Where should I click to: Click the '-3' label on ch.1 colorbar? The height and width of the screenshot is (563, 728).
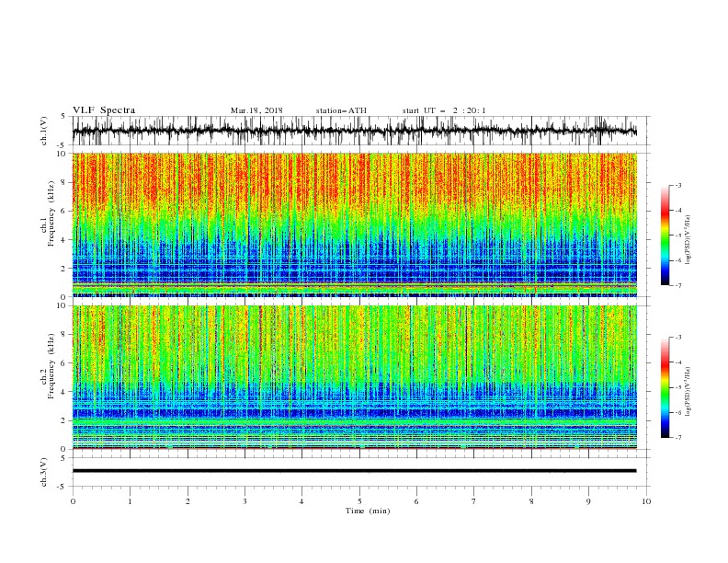[677, 185]
